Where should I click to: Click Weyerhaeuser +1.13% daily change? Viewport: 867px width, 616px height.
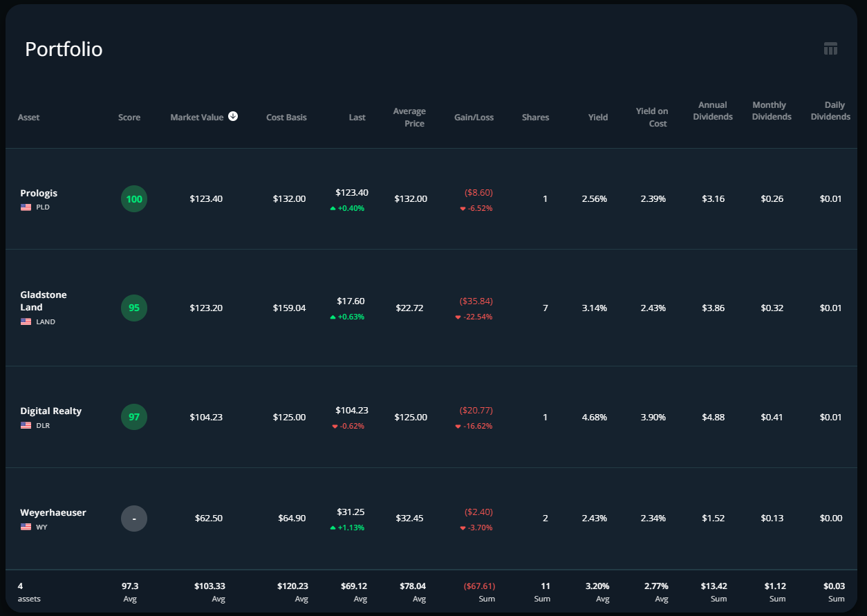point(347,528)
